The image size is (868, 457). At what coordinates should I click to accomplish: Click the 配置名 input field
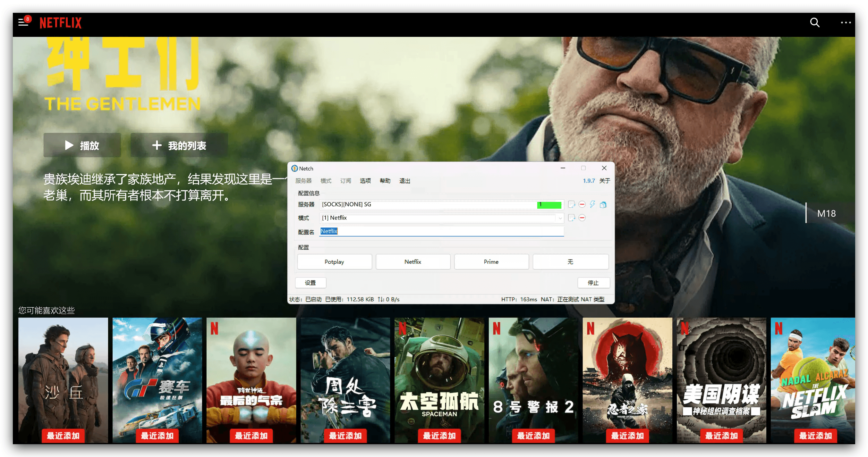pos(441,231)
